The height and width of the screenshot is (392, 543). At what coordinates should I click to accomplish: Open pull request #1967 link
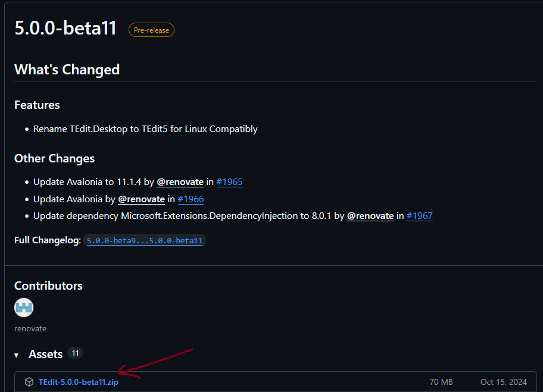click(x=419, y=216)
